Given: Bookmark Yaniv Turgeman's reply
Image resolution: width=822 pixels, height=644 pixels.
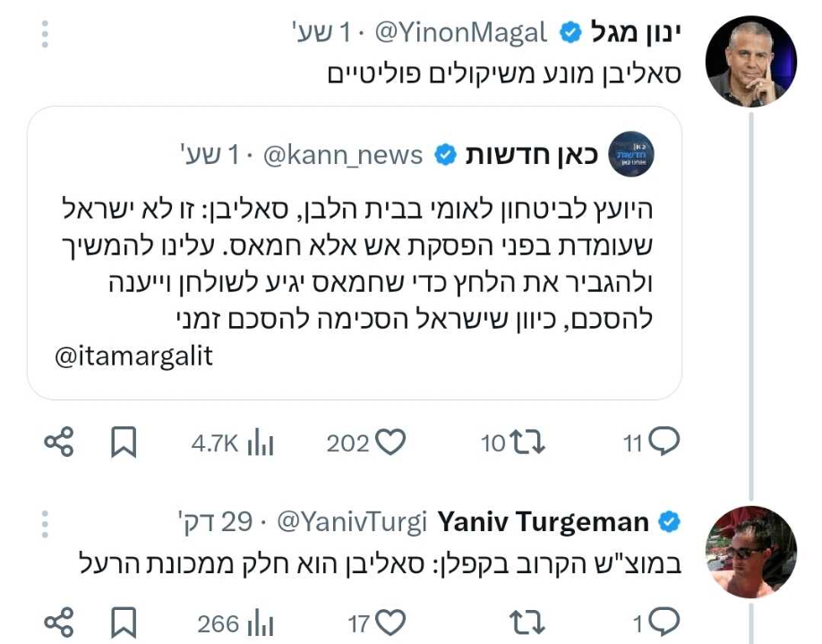Looking at the screenshot, I should 123,622.
